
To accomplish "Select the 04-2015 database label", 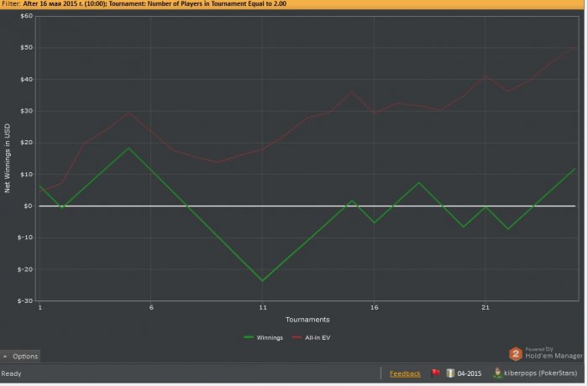I will point(469,373).
